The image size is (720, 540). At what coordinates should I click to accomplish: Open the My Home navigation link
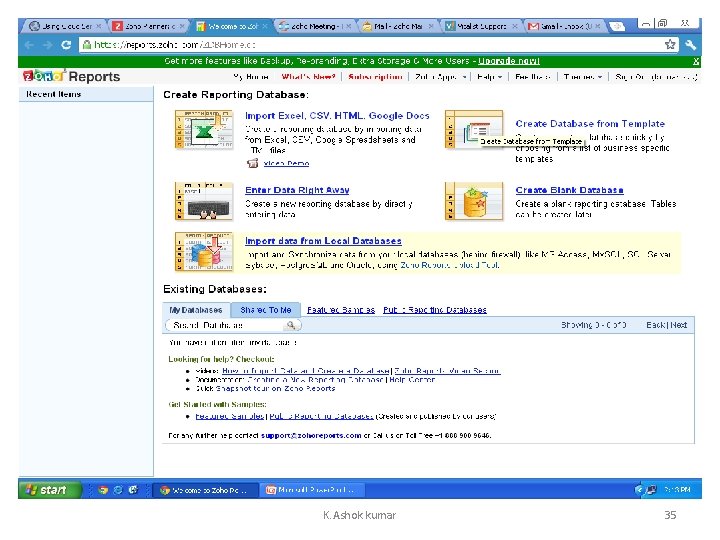pyautogui.click(x=251, y=77)
